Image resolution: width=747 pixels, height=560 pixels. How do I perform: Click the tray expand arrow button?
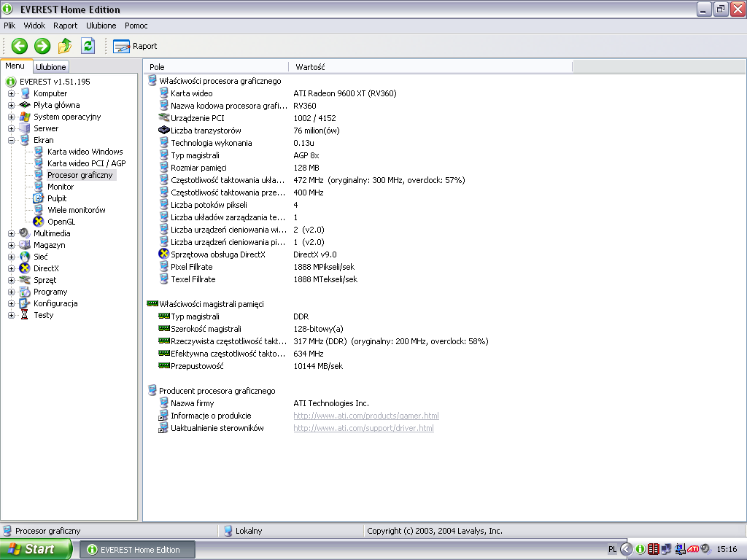[x=626, y=549]
